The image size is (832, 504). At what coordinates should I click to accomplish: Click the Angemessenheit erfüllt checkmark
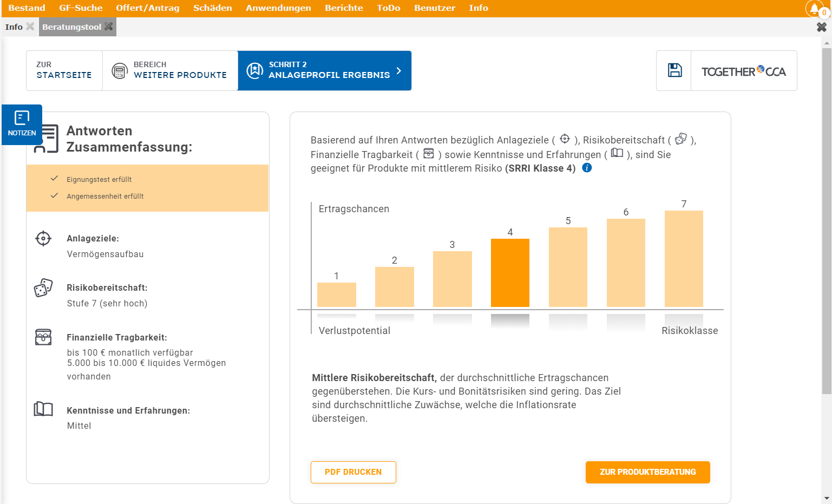point(54,195)
